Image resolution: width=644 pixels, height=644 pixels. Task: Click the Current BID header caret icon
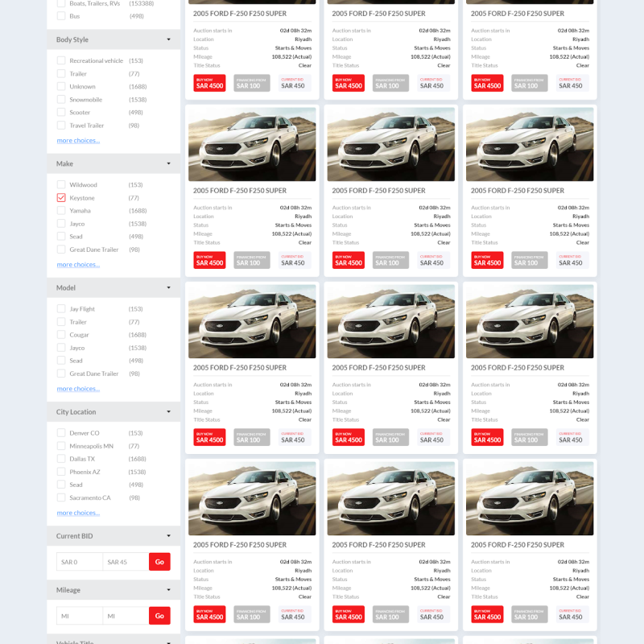coord(168,535)
